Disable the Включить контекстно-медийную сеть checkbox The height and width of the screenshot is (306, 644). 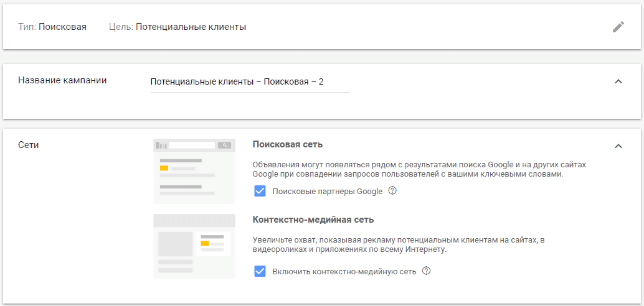point(260,272)
